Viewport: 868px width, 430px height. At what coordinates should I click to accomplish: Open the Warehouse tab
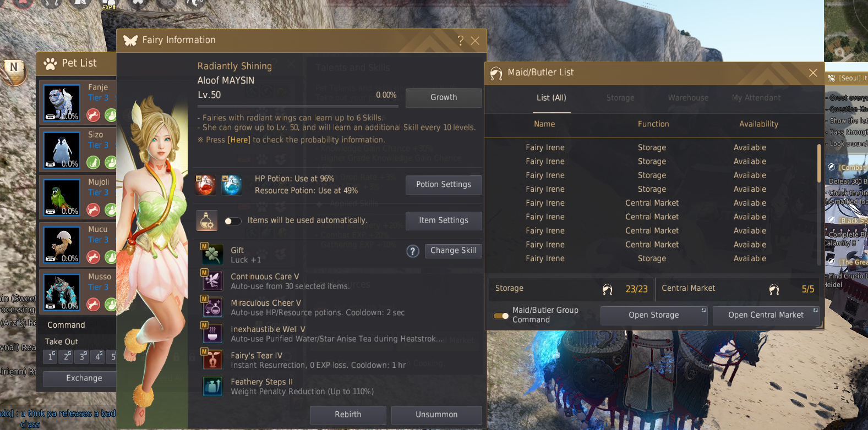click(689, 98)
